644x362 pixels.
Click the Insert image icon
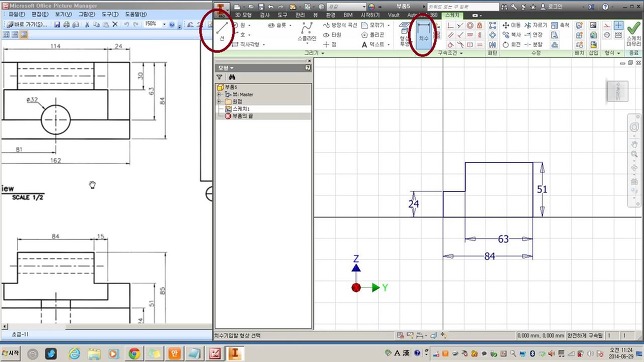coord(593,25)
